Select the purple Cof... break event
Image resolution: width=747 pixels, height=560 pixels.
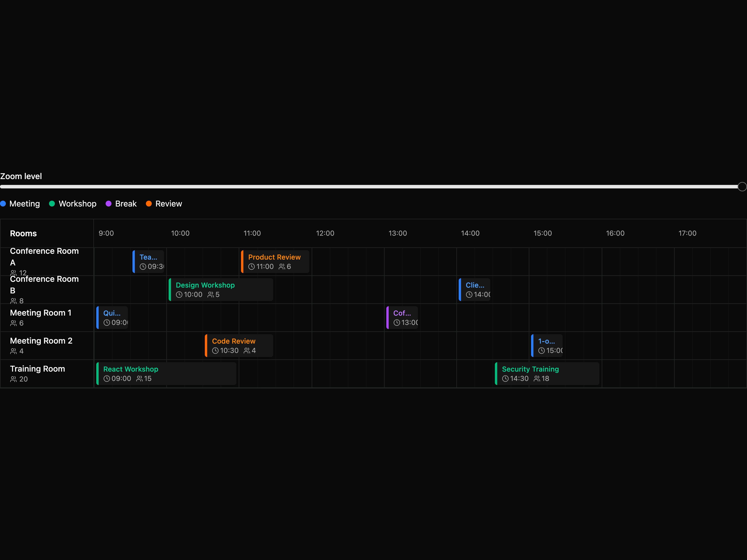(402, 318)
